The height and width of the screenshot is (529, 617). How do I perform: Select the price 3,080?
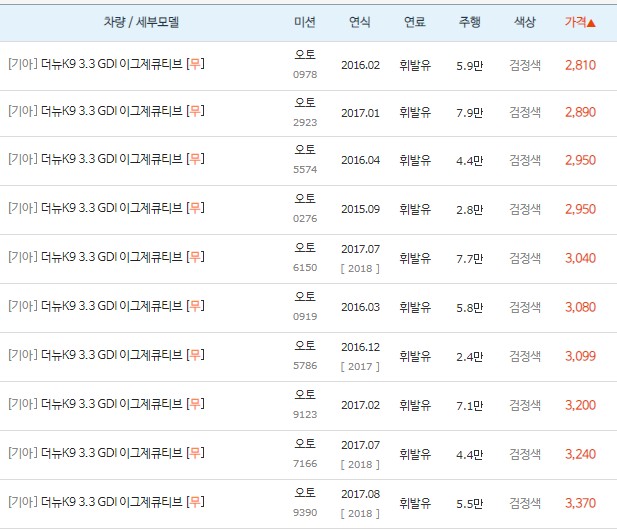pos(580,307)
